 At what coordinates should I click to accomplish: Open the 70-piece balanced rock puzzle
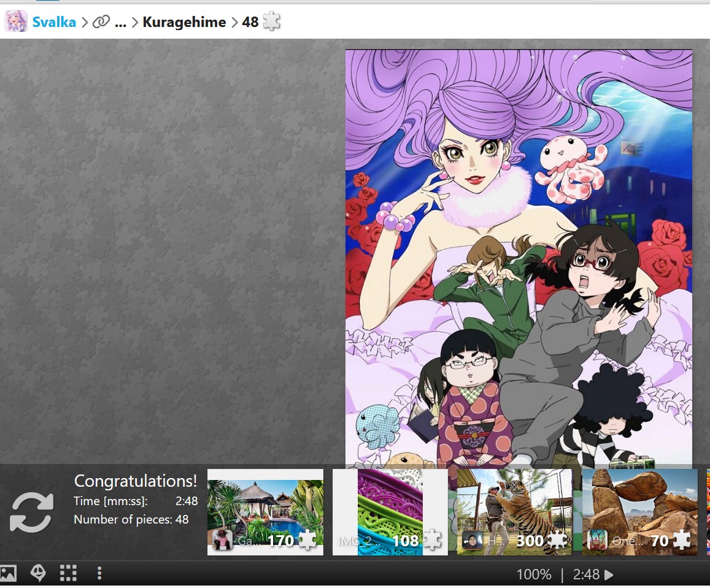point(640,513)
